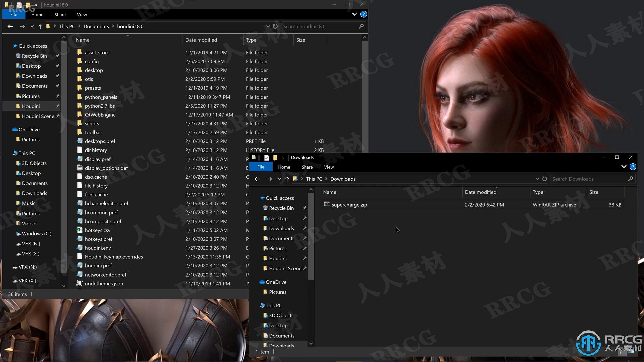Click This PC breadcrumb in houdini18.0 address bar

pos(67,26)
